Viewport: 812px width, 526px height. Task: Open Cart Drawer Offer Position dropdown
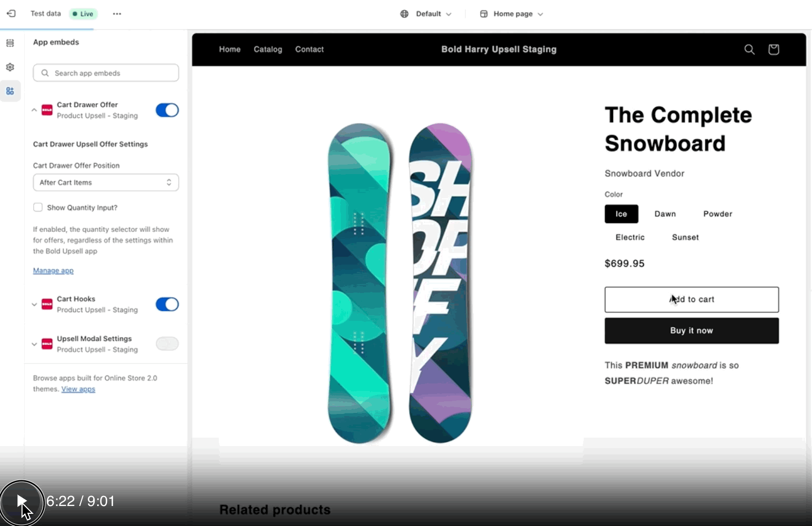click(106, 183)
